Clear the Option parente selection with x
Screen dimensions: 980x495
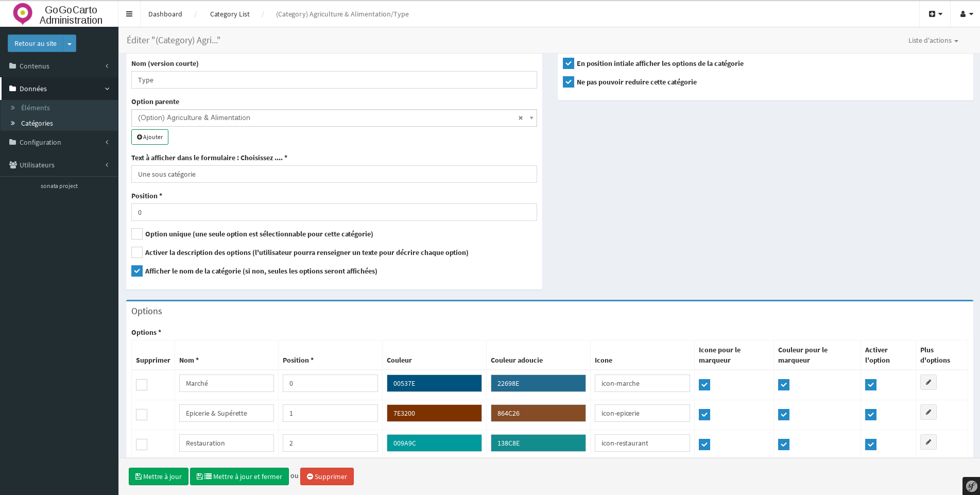coord(520,118)
